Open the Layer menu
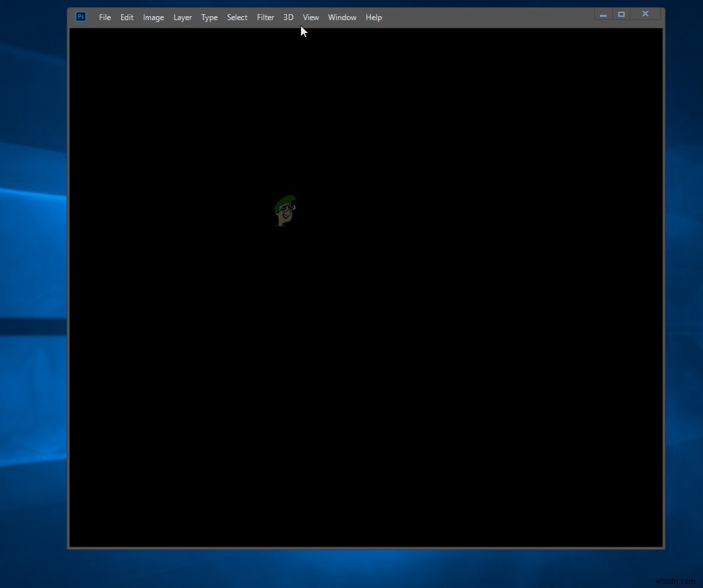 coord(183,17)
